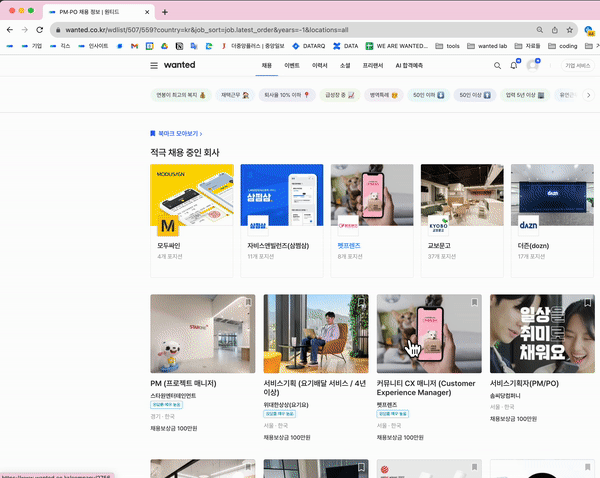Open the profile avatar menu
Screen dimensions: 600x478
tap(532, 66)
